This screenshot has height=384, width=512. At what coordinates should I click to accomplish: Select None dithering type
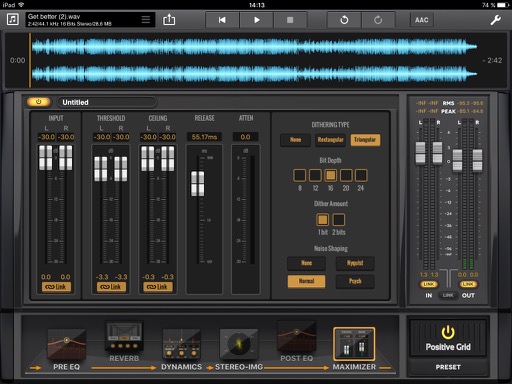tap(295, 140)
